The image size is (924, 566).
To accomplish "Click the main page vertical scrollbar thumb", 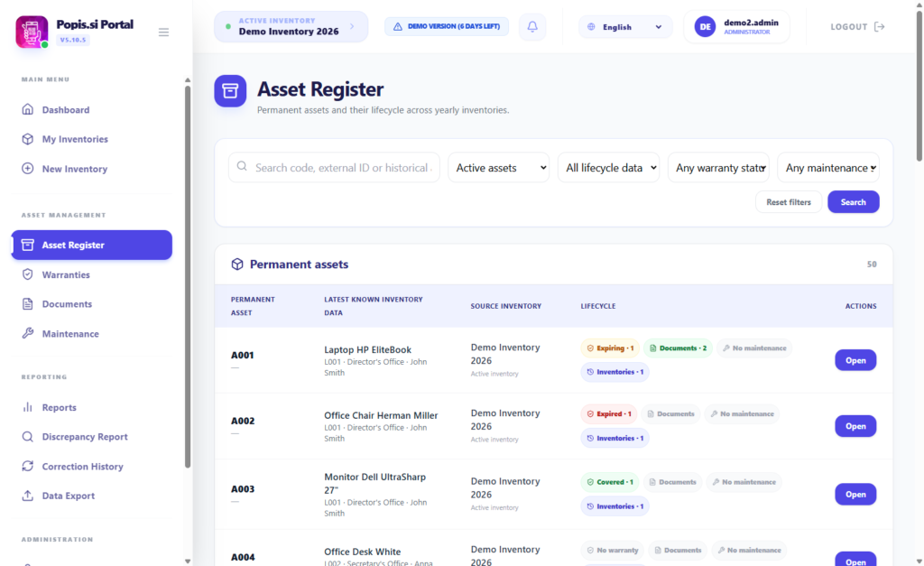I will (x=919, y=86).
